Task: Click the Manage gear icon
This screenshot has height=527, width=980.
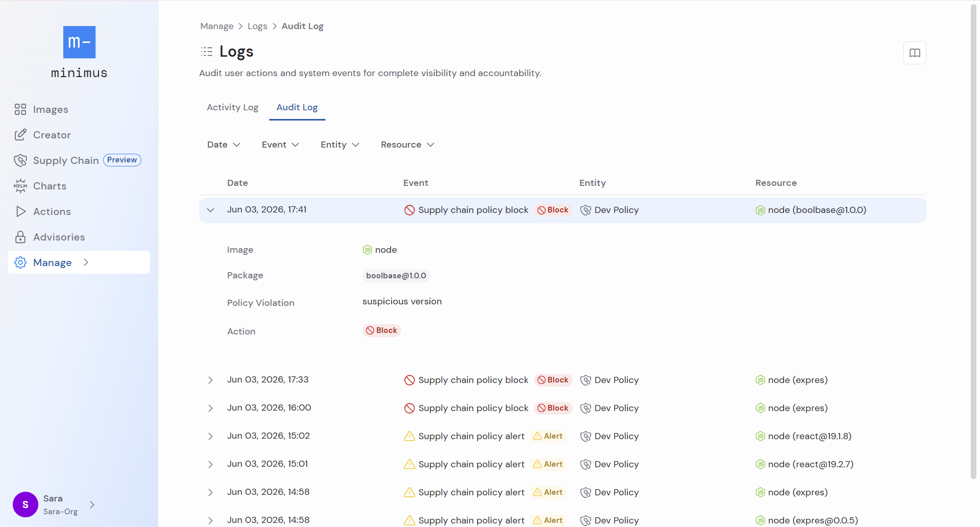Action: coord(20,262)
